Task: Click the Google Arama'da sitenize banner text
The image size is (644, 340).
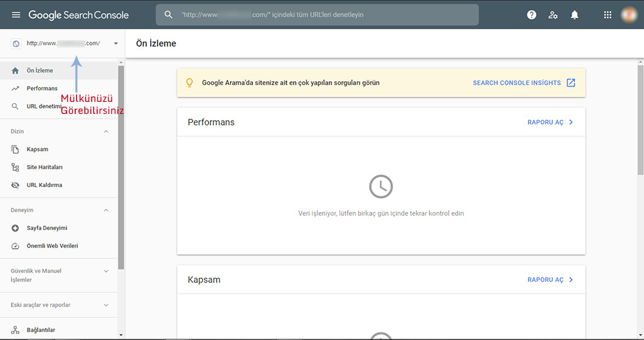Action: pyautogui.click(x=290, y=83)
